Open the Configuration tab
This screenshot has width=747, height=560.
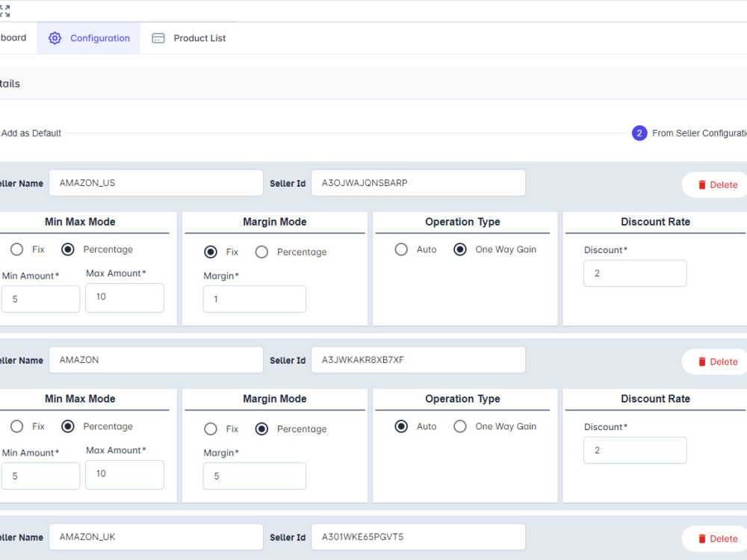click(x=89, y=38)
